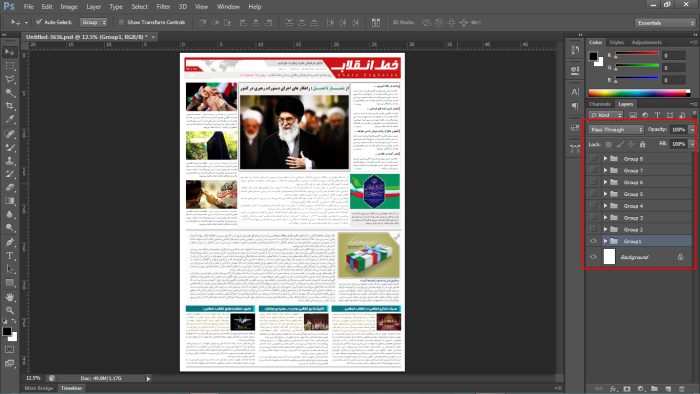Viewport: 700px width, 394px height.
Task: Select the Gradient tool
Action: 9,201
